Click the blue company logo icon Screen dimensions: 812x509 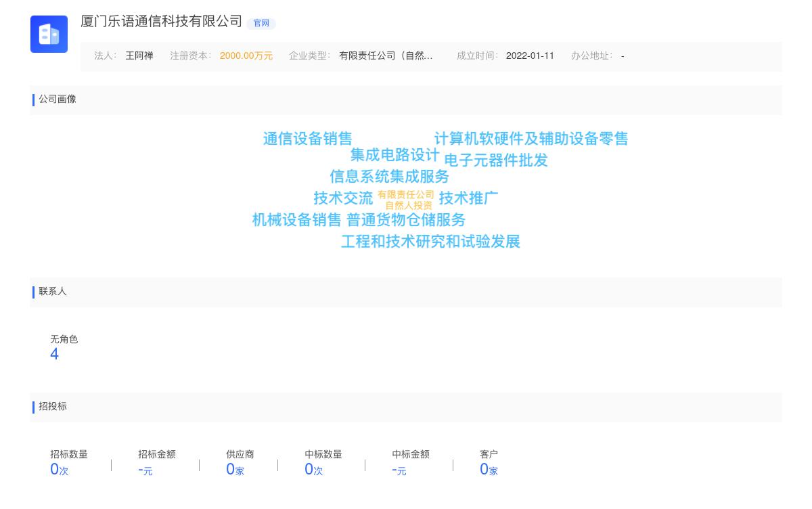point(49,34)
